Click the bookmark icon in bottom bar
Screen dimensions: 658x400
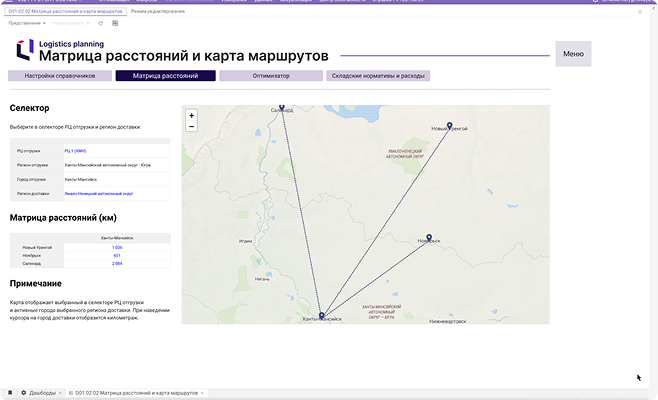coord(10,393)
